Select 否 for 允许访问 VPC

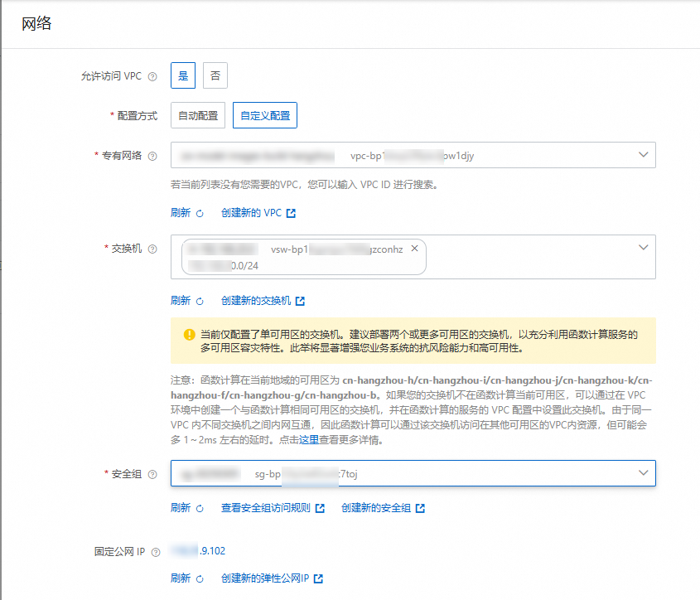tap(215, 75)
